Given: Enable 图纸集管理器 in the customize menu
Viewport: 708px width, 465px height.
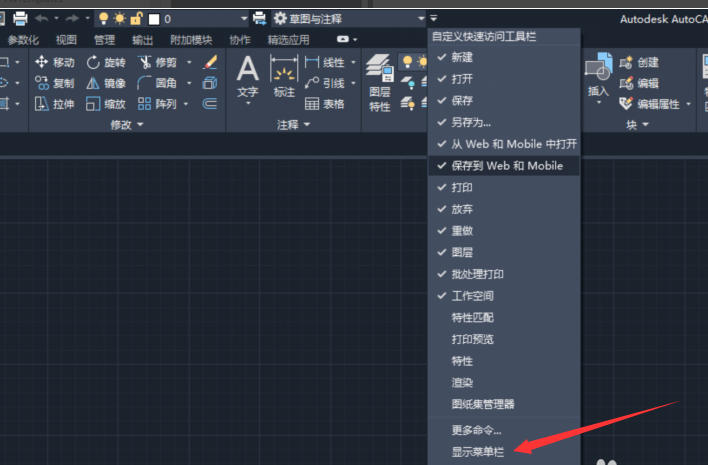Looking at the screenshot, I should [503, 404].
